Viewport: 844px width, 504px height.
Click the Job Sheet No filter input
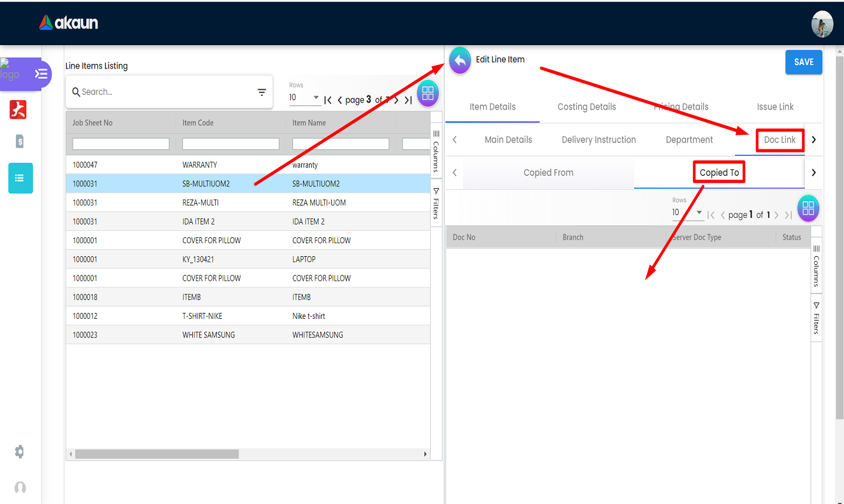pyautogui.click(x=121, y=144)
